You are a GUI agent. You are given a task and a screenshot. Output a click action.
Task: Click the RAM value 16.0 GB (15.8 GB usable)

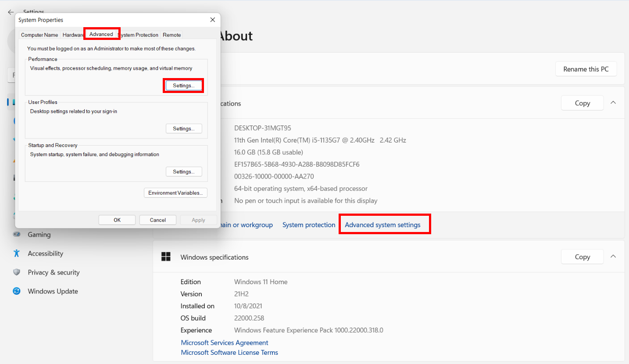coord(268,152)
